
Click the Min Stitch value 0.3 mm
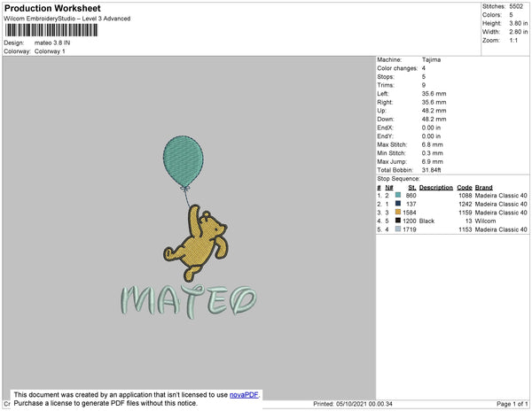[x=433, y=153]
